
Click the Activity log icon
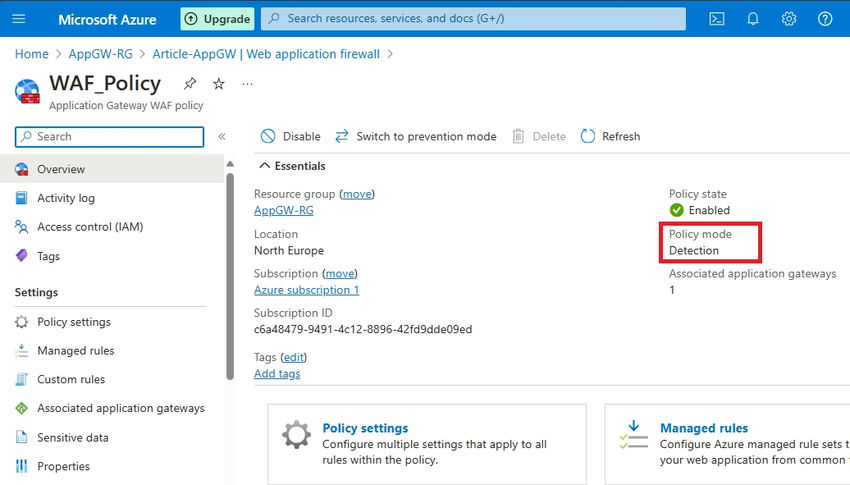22,198
